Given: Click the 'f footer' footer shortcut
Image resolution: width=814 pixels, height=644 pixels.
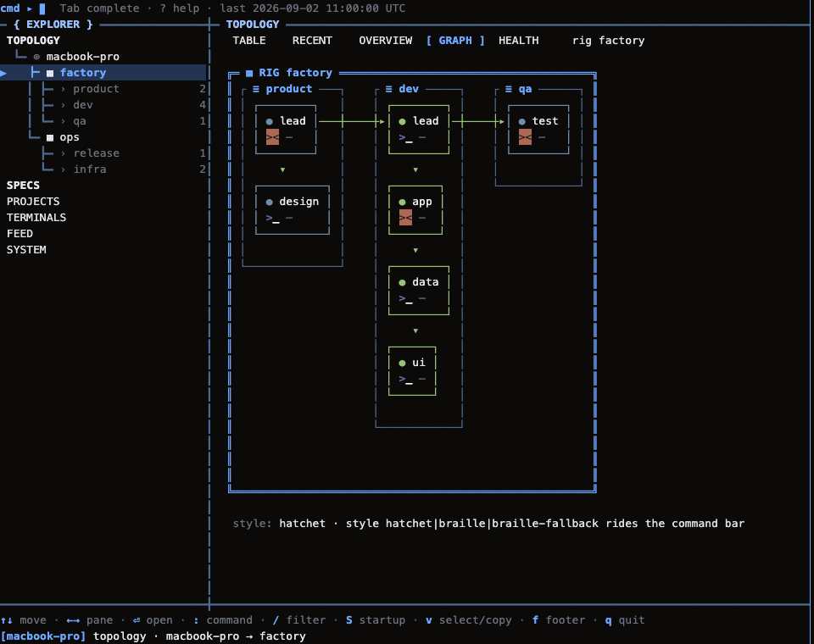Looking at the screenshot, I should 558,620.
